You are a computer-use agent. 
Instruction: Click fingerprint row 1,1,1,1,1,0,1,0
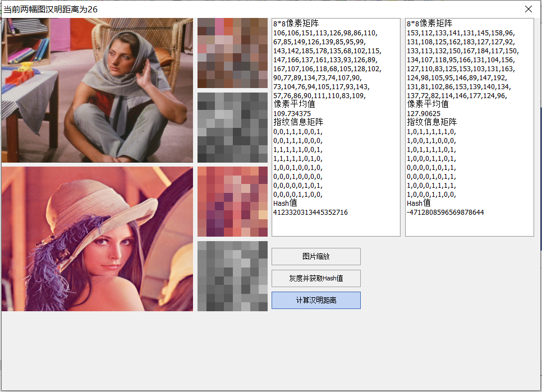297,159
